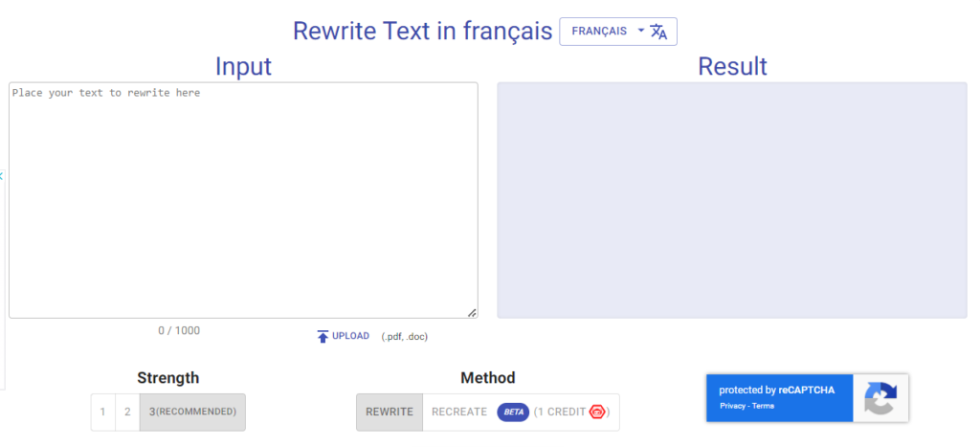Select the REWRITE method
Image resolution: width=980 pixels, height=447 pixels.
(x=390, y=412)
